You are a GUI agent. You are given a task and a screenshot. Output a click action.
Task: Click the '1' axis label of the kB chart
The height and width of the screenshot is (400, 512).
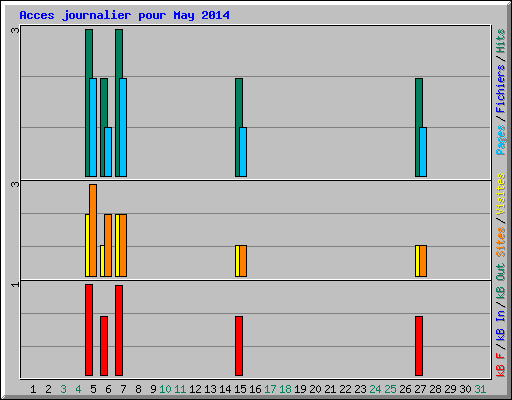coord(15,284)
